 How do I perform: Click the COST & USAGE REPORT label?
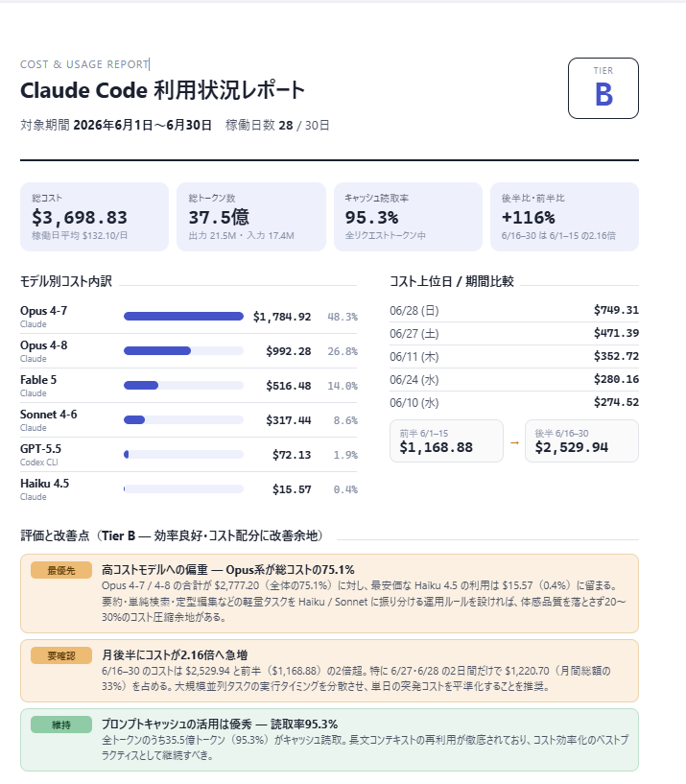point(84,64)
